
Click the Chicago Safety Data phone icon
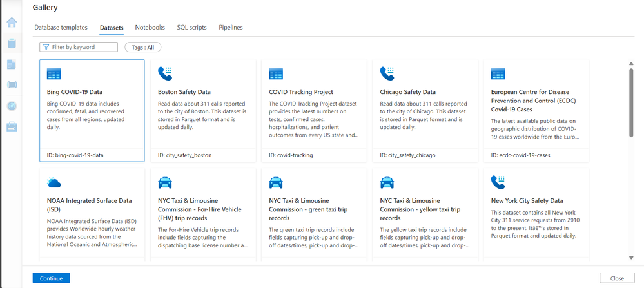click(387, 73)
